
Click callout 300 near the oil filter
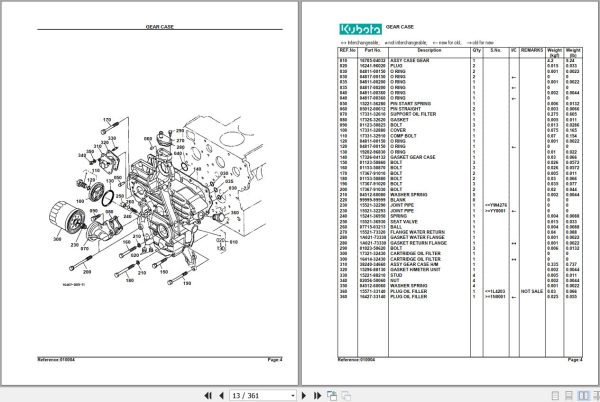click(57, 239)
